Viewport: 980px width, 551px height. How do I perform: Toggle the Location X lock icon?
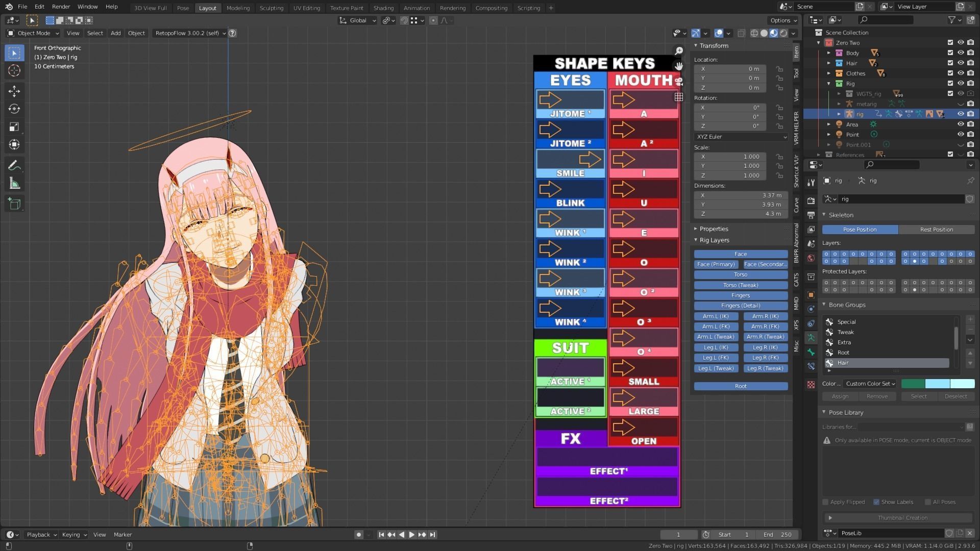pos(779,69)
